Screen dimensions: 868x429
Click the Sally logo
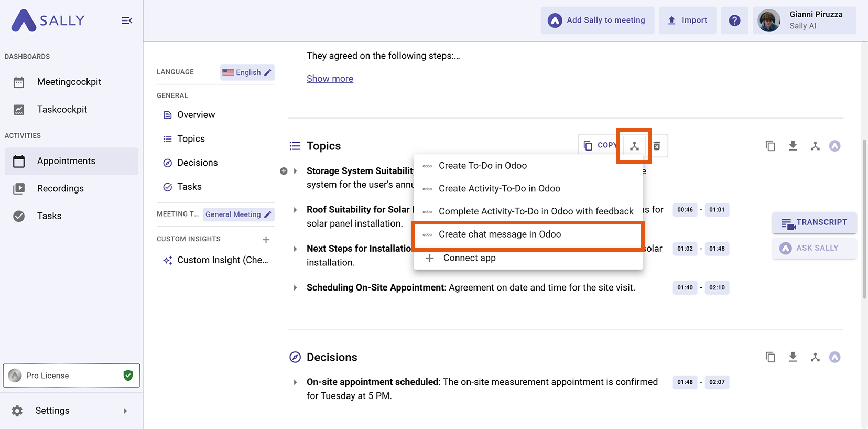48,20
